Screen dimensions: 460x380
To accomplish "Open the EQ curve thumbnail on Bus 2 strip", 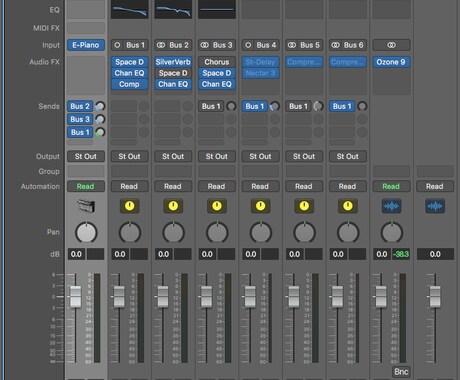I will (173, 9).
